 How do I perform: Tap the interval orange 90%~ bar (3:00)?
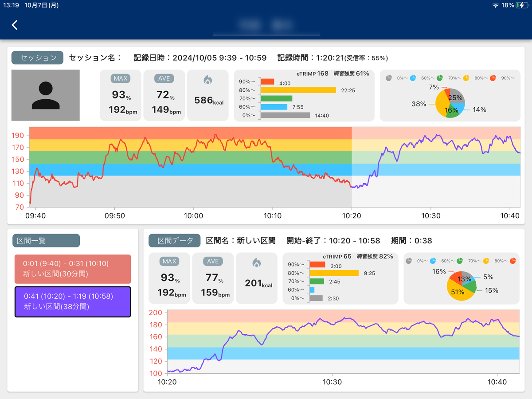coord(317,265)
